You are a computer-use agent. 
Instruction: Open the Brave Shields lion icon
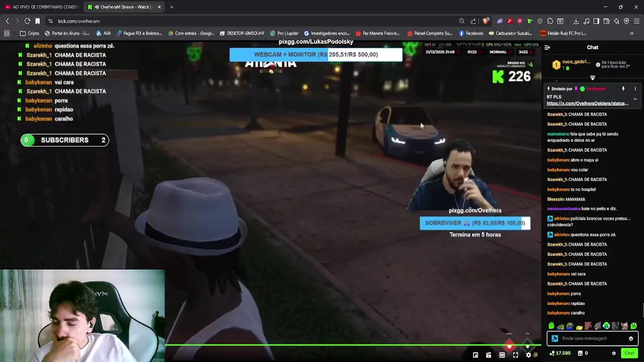coord(486,21)
